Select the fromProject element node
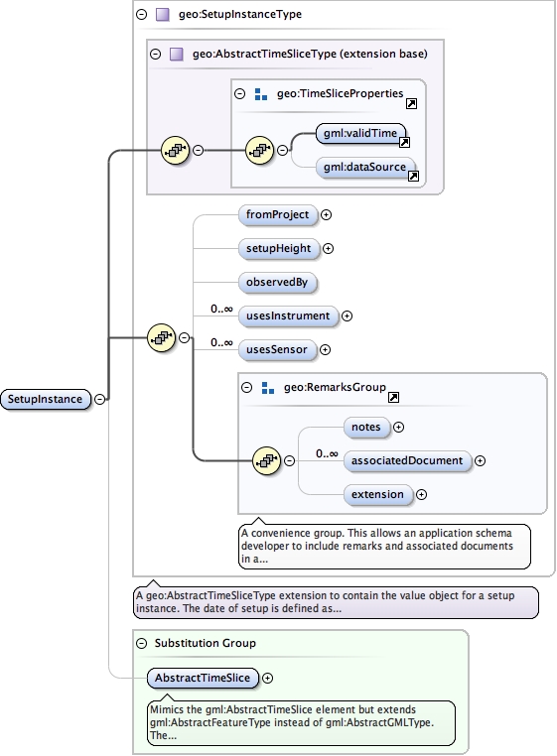Screen dimensions: 557x756 pyautogui.click(x=278, y=215)
